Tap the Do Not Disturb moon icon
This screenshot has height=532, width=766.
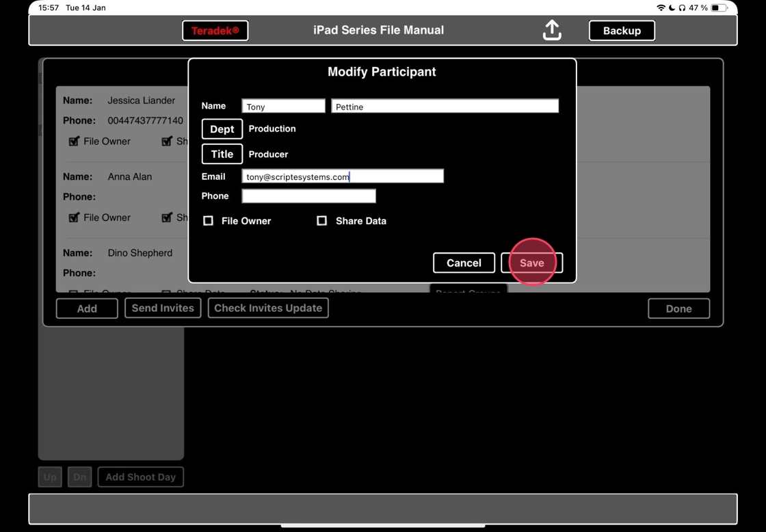[x=672, y=8]
